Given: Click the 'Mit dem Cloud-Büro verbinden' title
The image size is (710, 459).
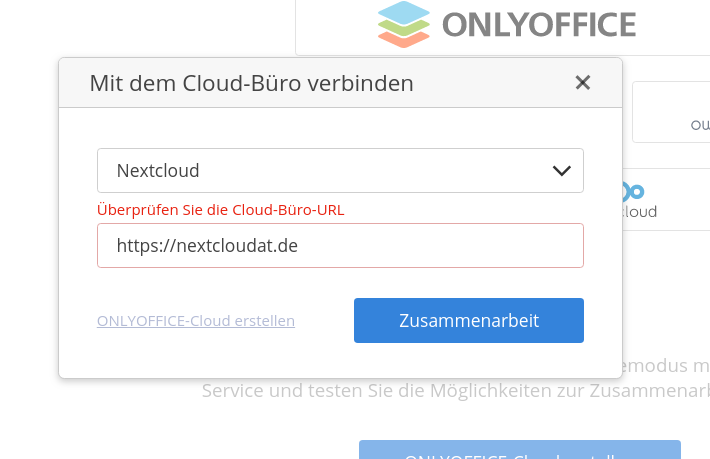Looking at the screenshot, I should (251, 83).
